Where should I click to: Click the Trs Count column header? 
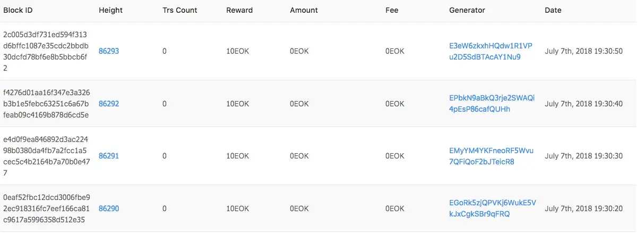(x=179, y=10)
